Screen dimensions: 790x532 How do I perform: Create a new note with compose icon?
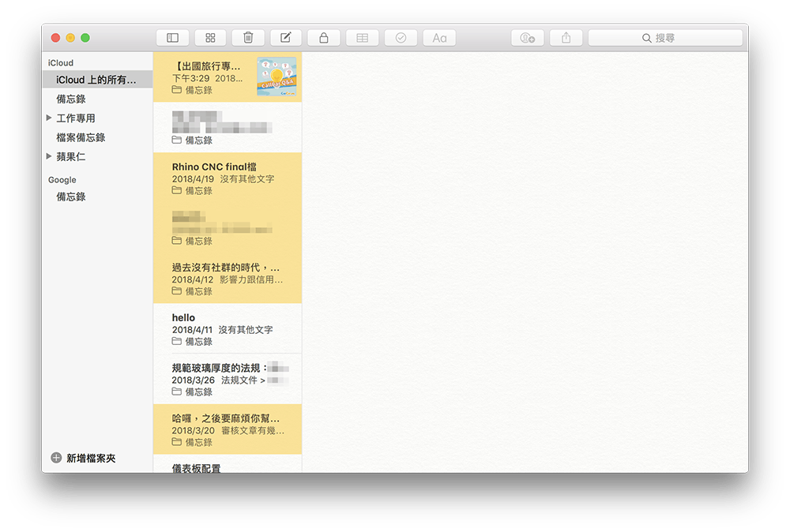click(x=286, y=38)
